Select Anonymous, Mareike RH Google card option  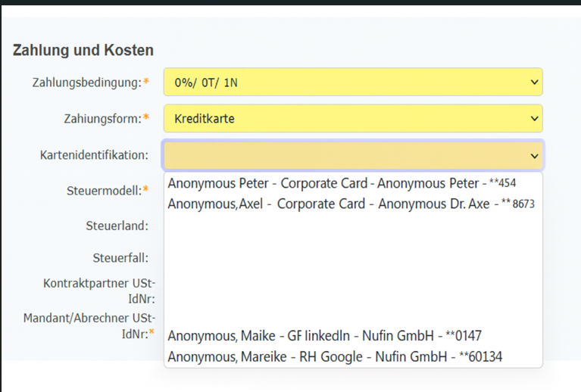point(335,356)
